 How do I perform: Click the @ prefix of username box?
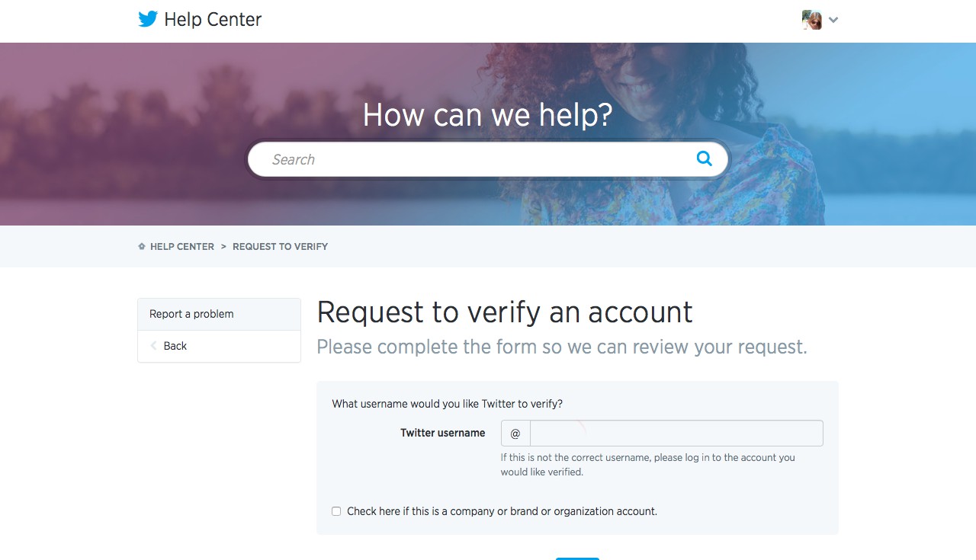pyautogui.click(x=515, y=433)
